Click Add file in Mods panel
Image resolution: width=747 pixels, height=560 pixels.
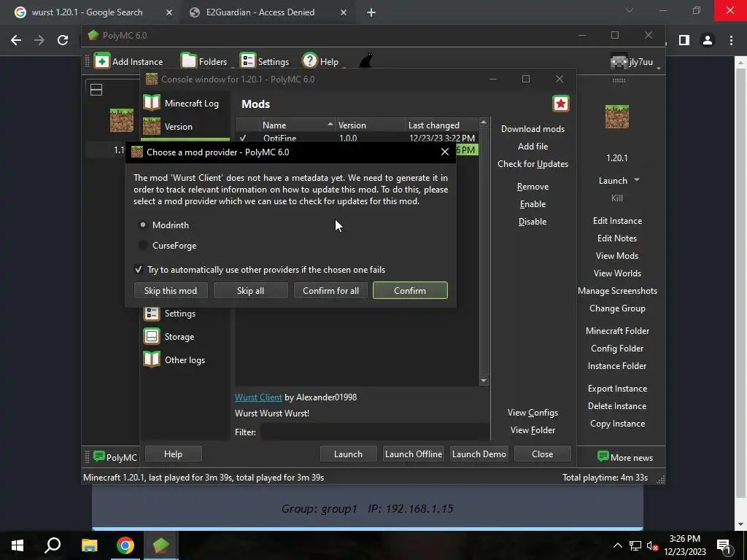point(533,146)
